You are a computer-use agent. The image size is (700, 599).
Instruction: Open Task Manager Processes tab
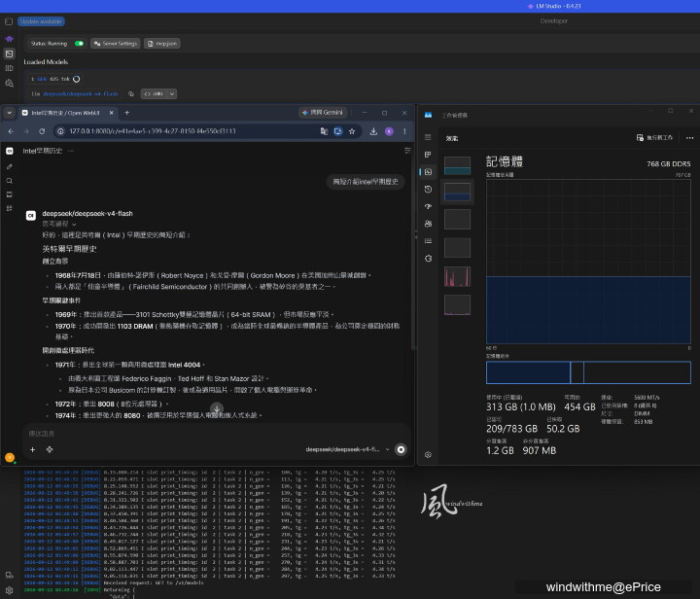428,155
